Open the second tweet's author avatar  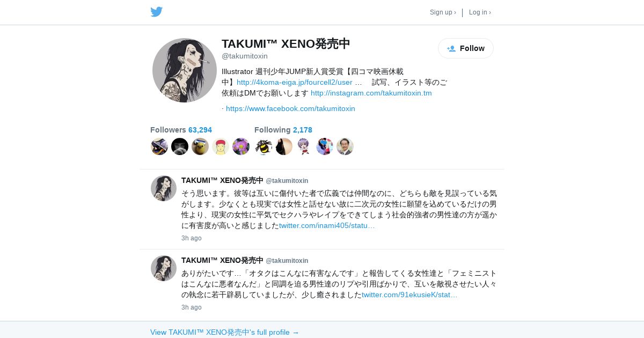tap(164, 268)
